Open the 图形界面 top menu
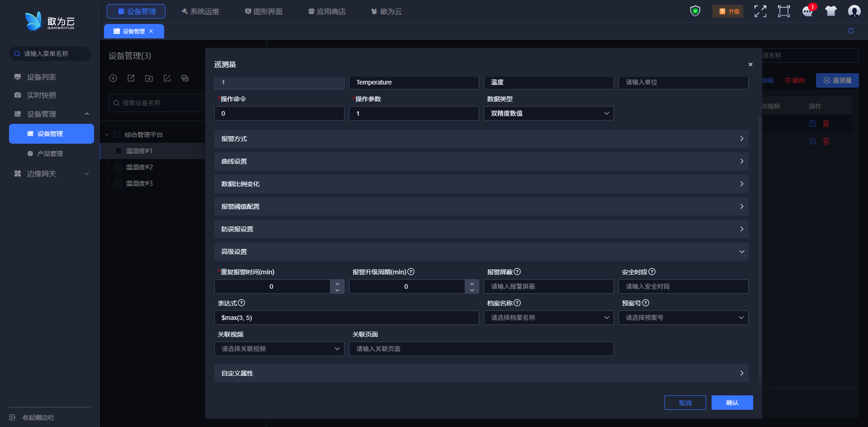Image resolution: width=868 pixels, height=427 pixels. pyautogui.click(x=264, y=11)
